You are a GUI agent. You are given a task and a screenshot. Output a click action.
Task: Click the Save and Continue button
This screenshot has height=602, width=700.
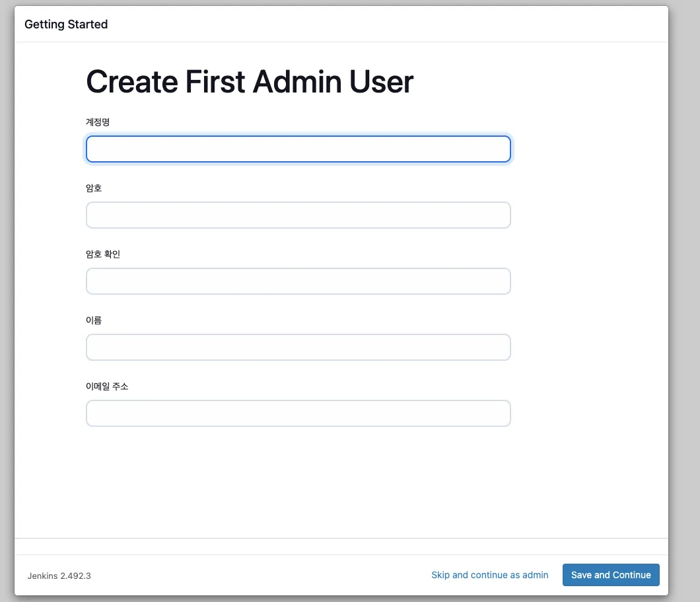pos(611,575)
